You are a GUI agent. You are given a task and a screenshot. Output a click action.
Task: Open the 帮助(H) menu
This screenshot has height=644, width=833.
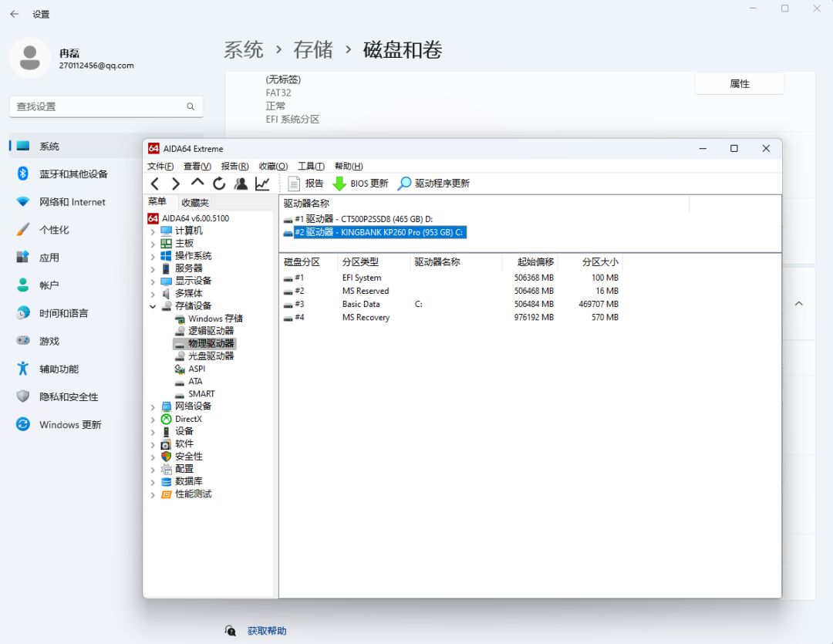pyautogui.click(x=349, y=167)
